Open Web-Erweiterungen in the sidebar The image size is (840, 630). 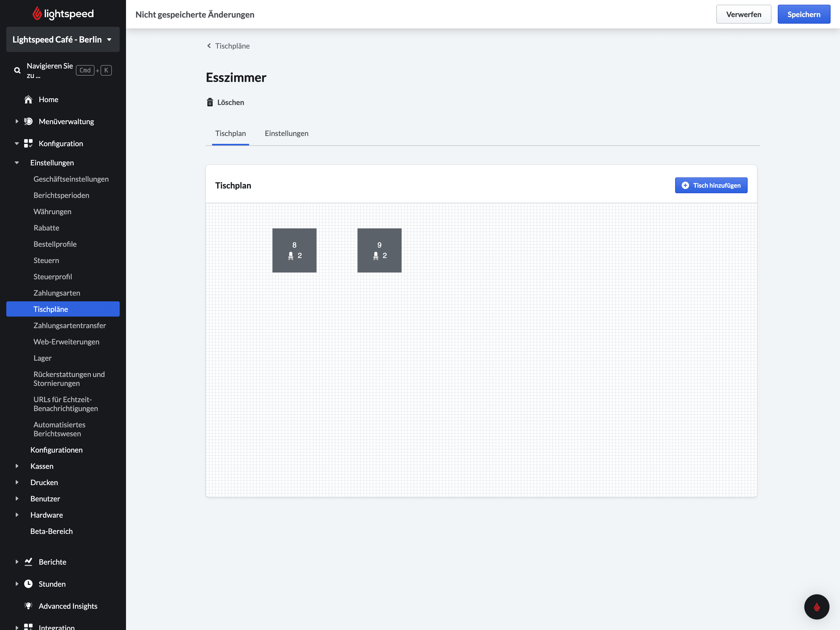click(x=66, y=342)
